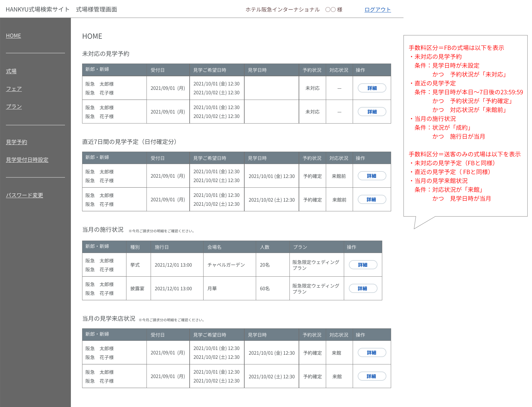
Task: Open the 見学予約 sidebar link
Action: 17,142
